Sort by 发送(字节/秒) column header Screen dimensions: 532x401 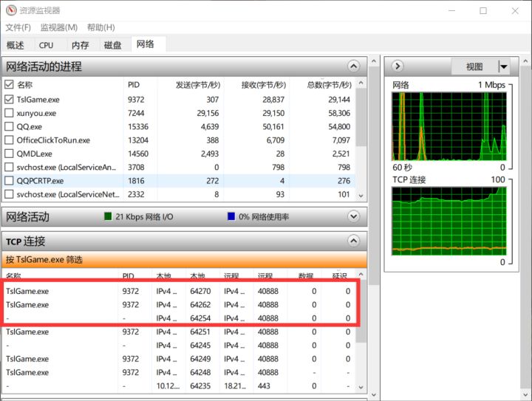click(x=198, y=85)
